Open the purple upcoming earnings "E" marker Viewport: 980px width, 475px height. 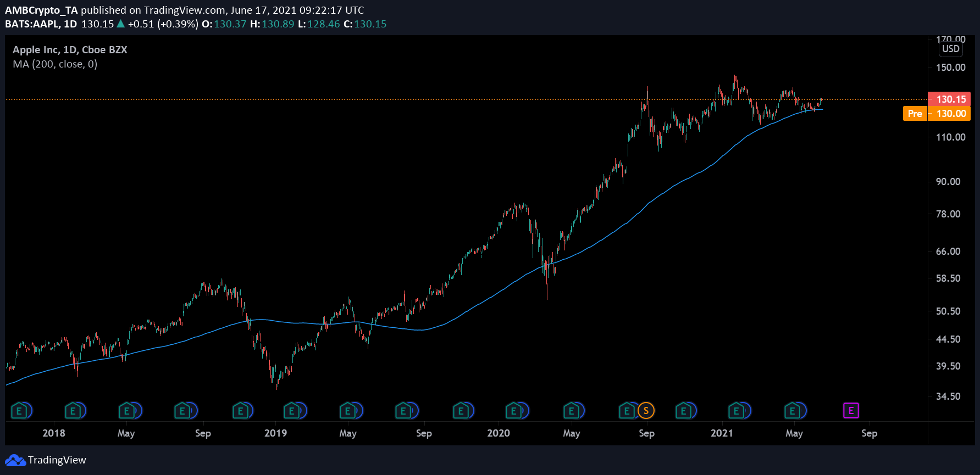[x=851, y=410]
